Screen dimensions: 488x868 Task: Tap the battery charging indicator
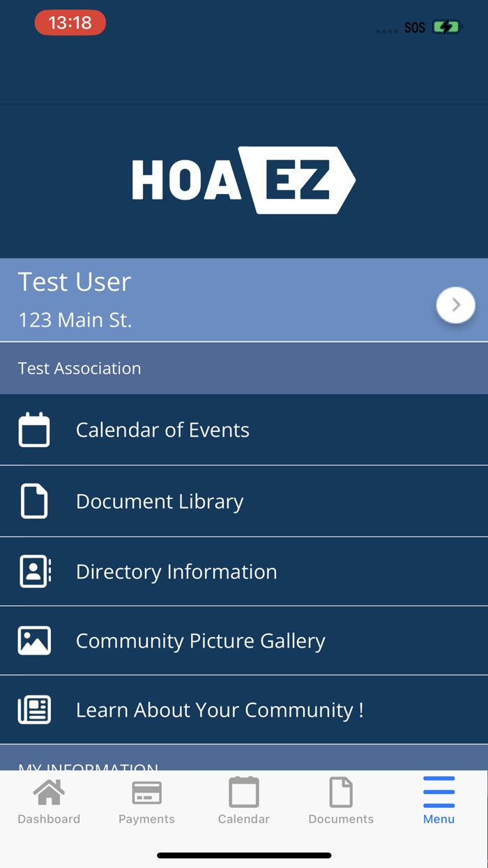[446, 26]
